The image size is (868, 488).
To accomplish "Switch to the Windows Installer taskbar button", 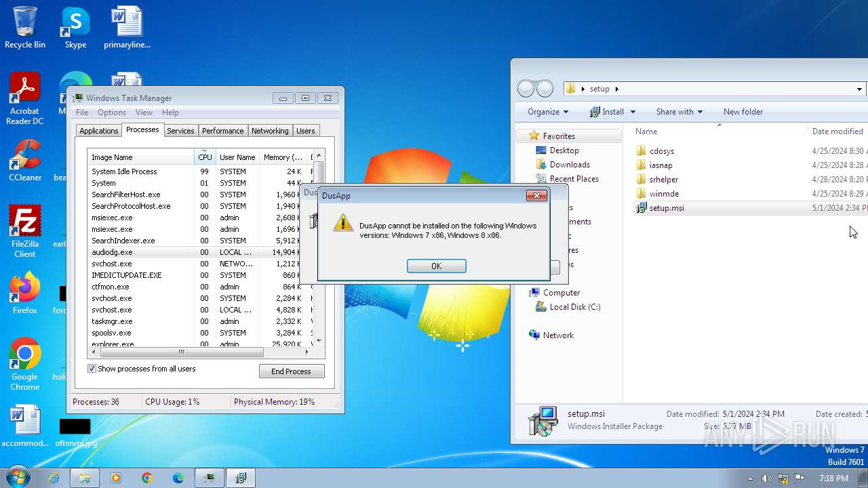I will [x=241, y=478].
